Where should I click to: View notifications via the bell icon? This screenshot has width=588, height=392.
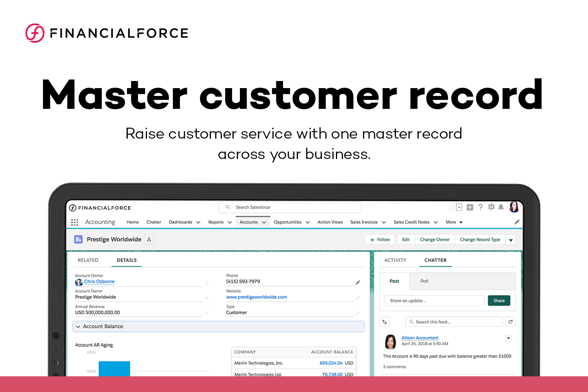click(x=501, y=207)
